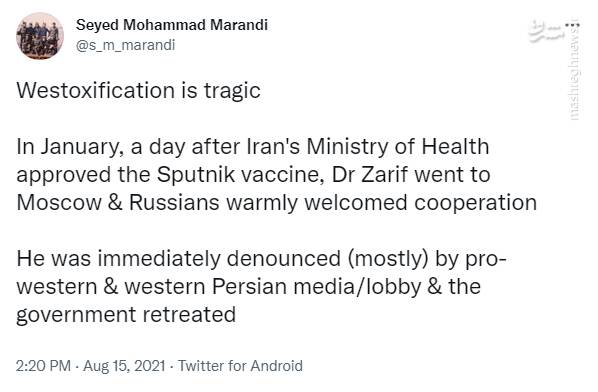Click the phrase 'He was immediately denounced'
The height and width of the screenshot is (392, 598).
click(178, 259)
